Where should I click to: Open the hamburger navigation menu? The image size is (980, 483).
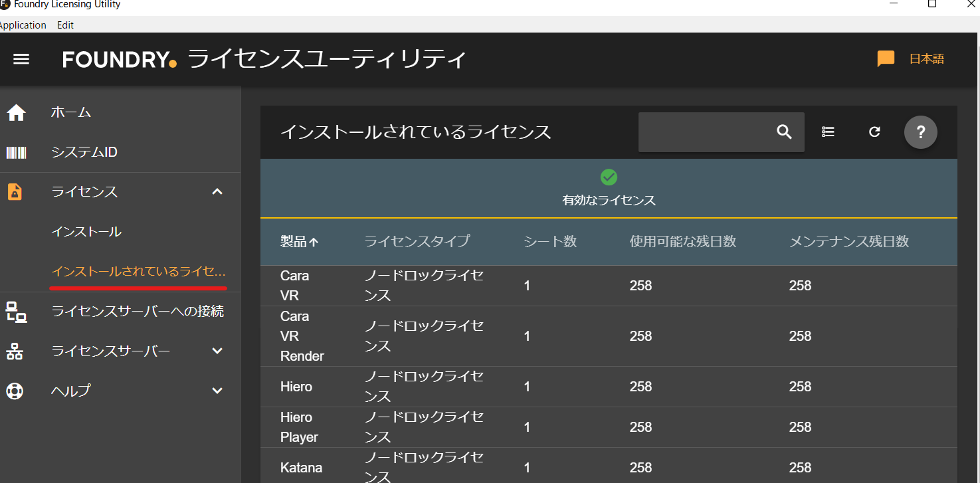tap(21, 59)
